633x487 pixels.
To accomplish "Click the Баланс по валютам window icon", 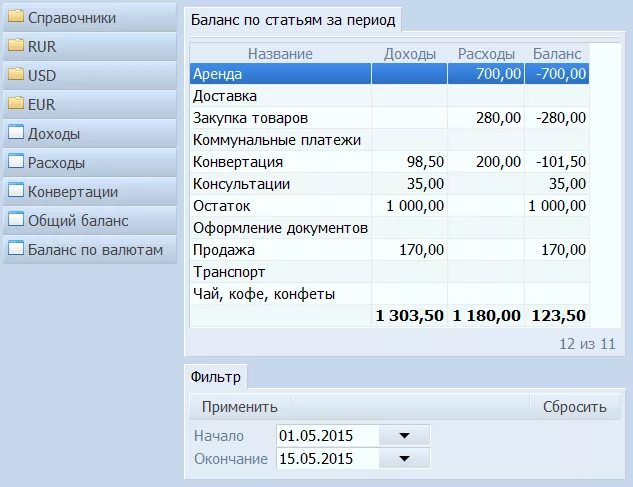I will [x=16, y=248].
